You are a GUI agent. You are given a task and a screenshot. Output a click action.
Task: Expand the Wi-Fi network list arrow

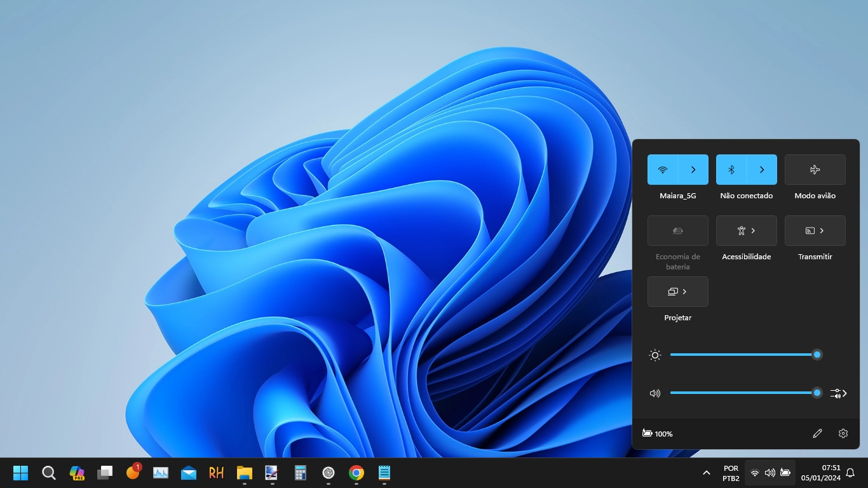693,170
